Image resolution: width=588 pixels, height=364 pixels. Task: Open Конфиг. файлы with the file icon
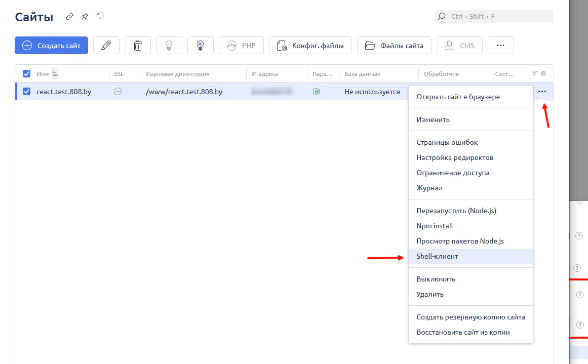pyautogui.click(x=310, y=45)
